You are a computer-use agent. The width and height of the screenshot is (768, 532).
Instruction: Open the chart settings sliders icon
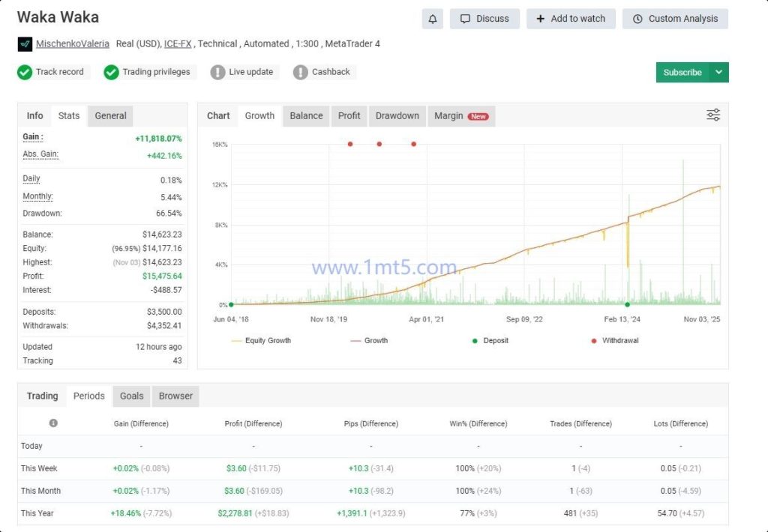click(712, 115)
